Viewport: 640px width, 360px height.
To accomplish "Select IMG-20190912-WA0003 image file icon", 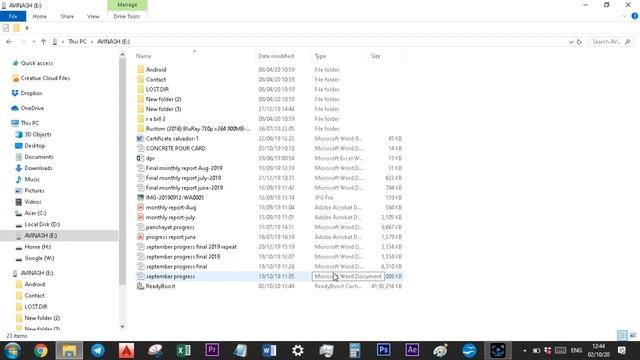I will point(140,198).
